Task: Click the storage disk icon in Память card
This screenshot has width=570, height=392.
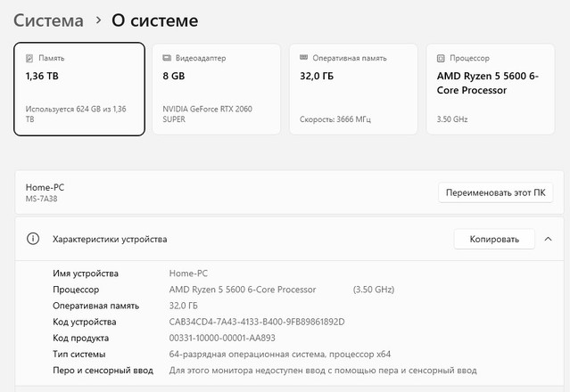Action: 29,58
